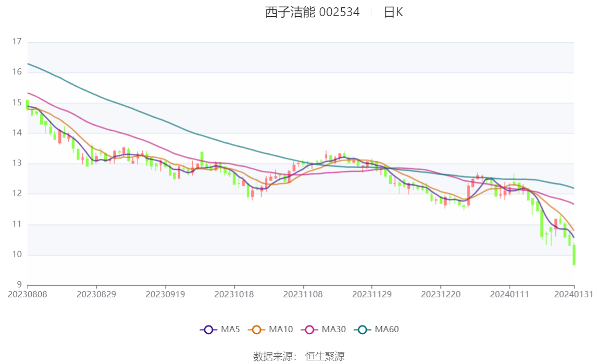Toggle the MA30 pink legend marker
Screen dimensions: 598x364
pyautogui.click(x=309, y=330)
